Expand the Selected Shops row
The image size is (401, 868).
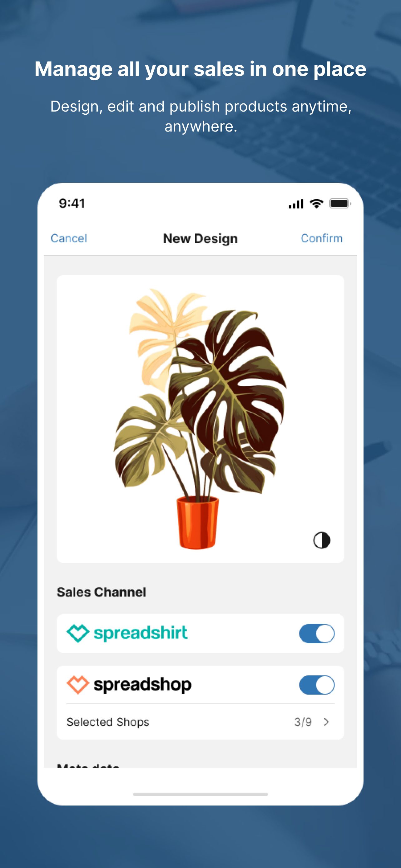(200, 722)
